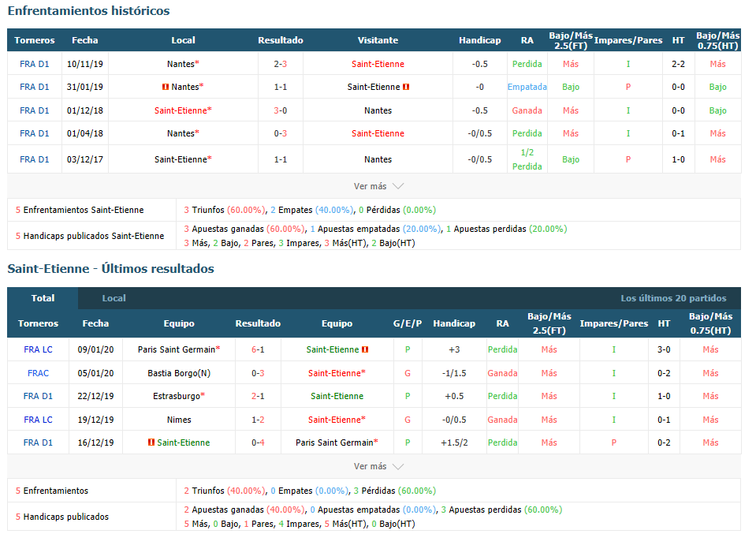Click the 2-3 result on 10/11/19
756x534 pixels.
281,64
